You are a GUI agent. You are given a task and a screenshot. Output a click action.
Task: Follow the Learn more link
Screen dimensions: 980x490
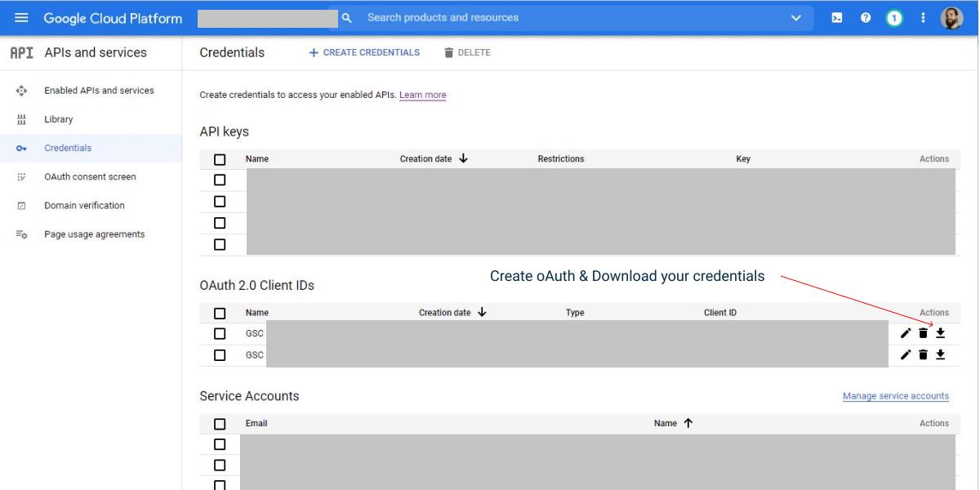pos(423,96)
